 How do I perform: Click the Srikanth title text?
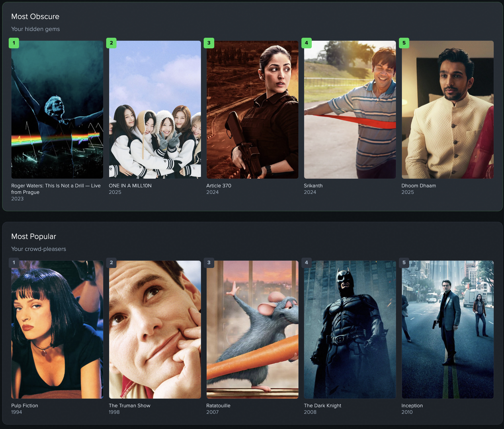coord(313,186)
